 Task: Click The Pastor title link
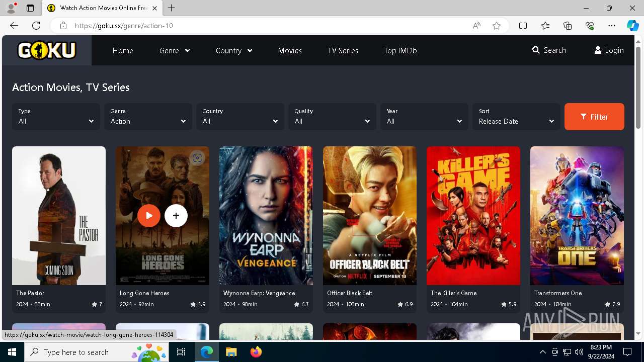click(30, 293)
